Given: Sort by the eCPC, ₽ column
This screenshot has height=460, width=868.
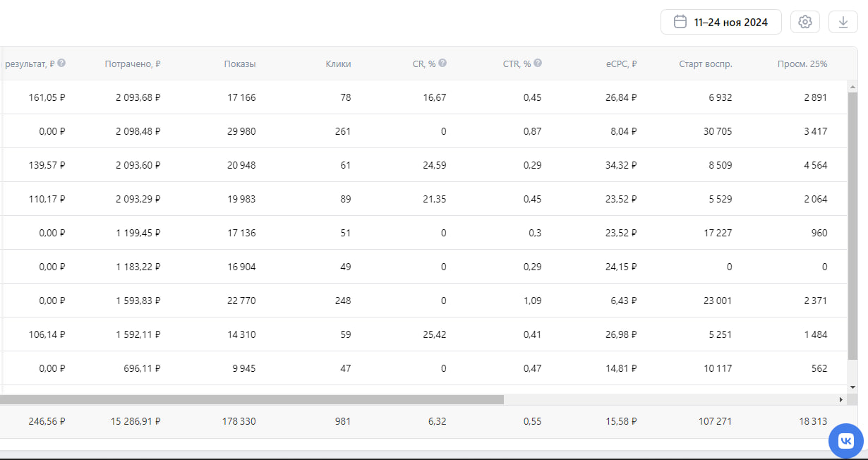Looking at the screenshot, I should click(x=621, y=64).
